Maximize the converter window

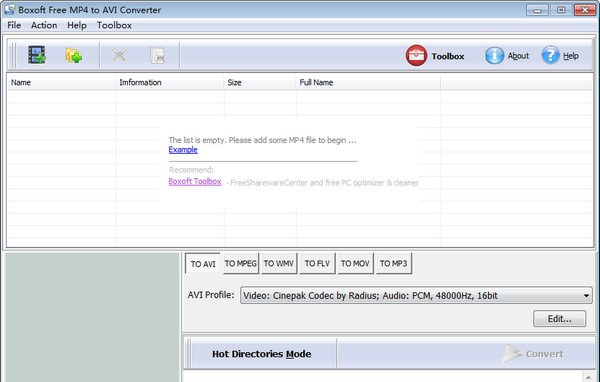point(561,10)
